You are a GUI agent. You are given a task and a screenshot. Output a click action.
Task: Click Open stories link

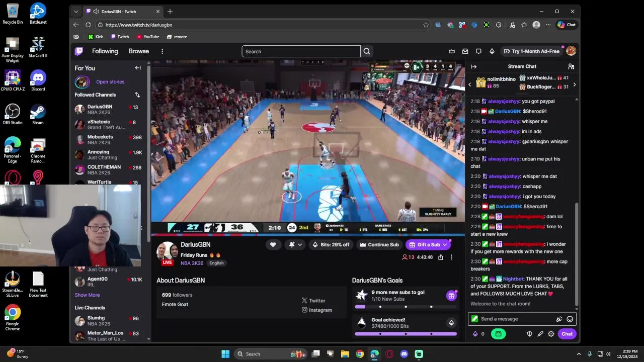110,82
